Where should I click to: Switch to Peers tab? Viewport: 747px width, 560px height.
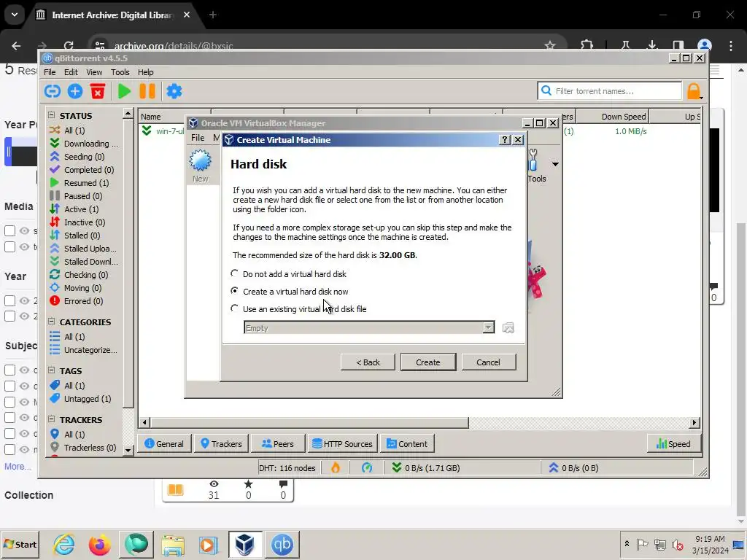coord(278,444)
